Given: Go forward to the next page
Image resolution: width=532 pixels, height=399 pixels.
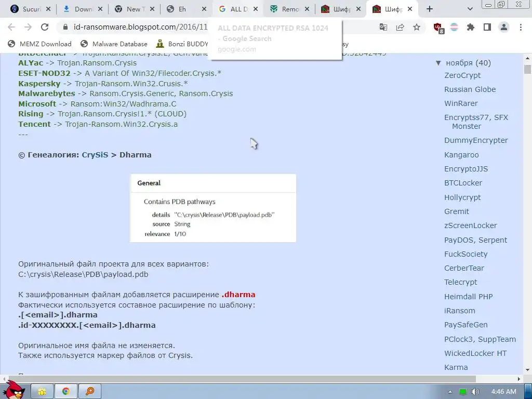Looking at the screenshot, I should tap(28, 27).
